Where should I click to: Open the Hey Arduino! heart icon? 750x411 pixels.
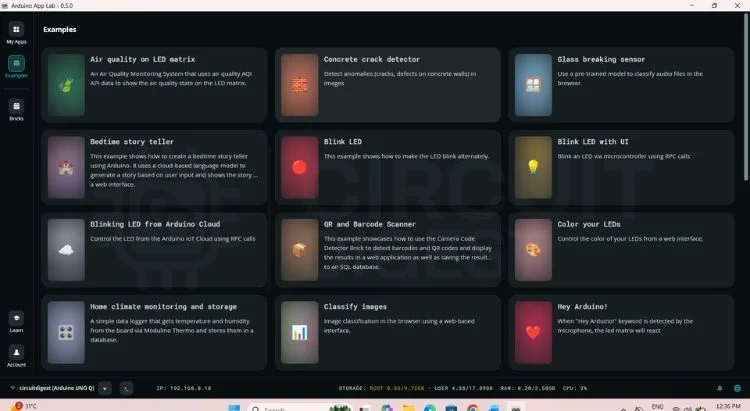[533, 332]
